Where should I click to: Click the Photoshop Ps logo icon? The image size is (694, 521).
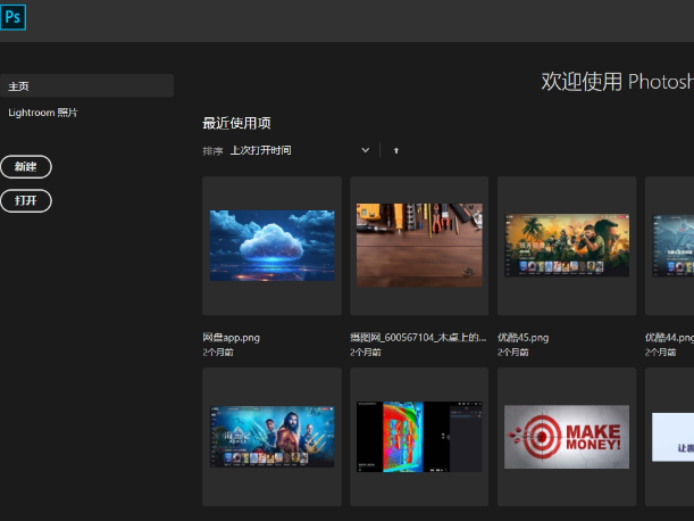pos(13,17)
